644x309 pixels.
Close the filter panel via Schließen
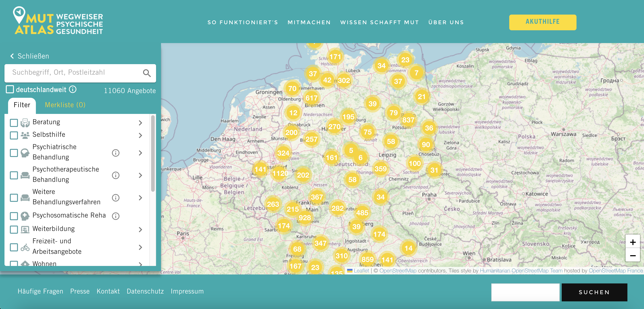pos(30,56)
